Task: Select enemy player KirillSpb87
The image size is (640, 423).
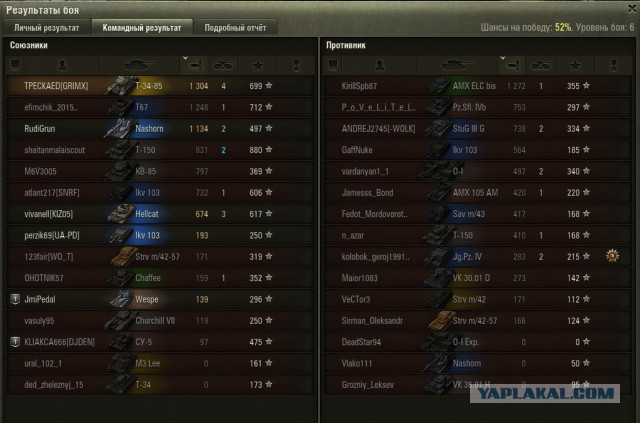Action: [x=359, y=86]
